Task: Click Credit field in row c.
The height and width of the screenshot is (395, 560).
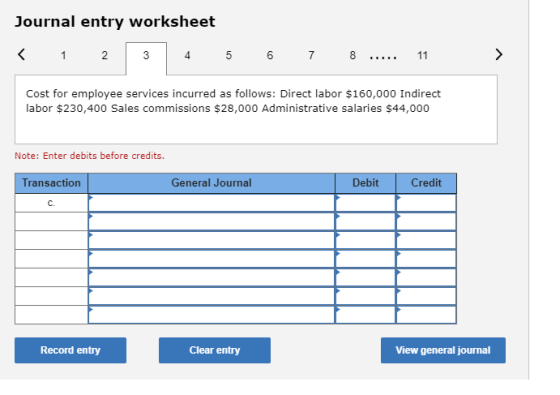Action: pos(426,203)
